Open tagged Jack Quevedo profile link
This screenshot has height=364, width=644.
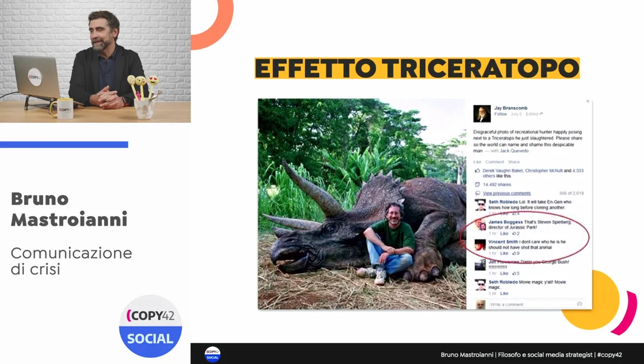514,151
